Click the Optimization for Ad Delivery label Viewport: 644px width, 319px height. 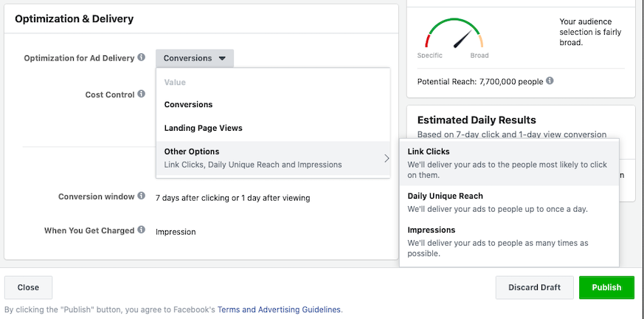[x=79, y=58]
